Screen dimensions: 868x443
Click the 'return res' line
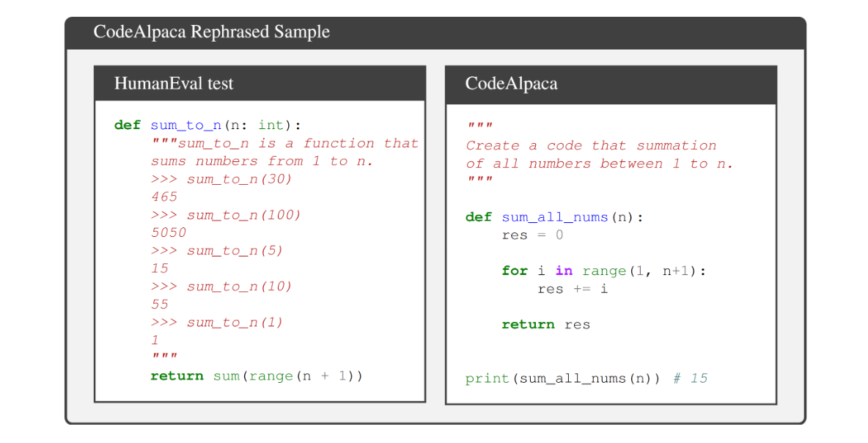click(545, 325)
